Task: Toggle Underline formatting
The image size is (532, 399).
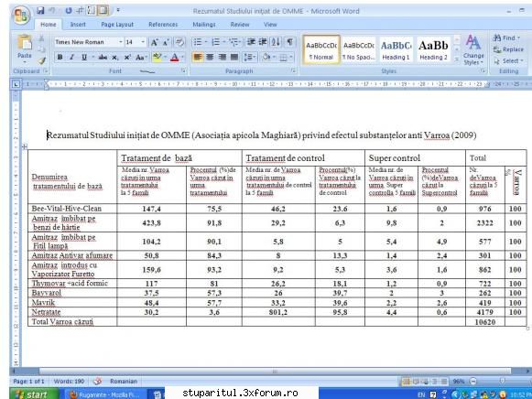Action: (84, 58)
